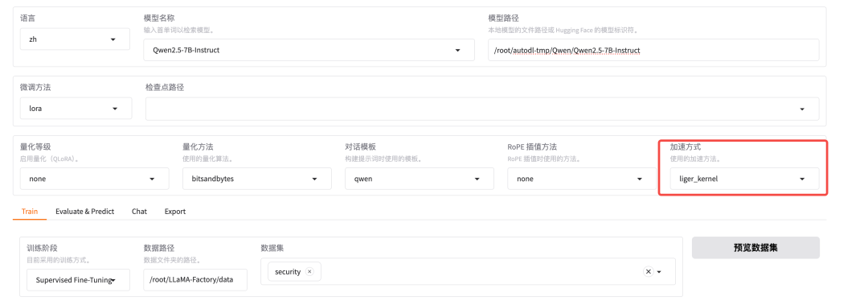
Task: Open the 语言 dropdown showing zh
Action: click(x=75, y=39)
